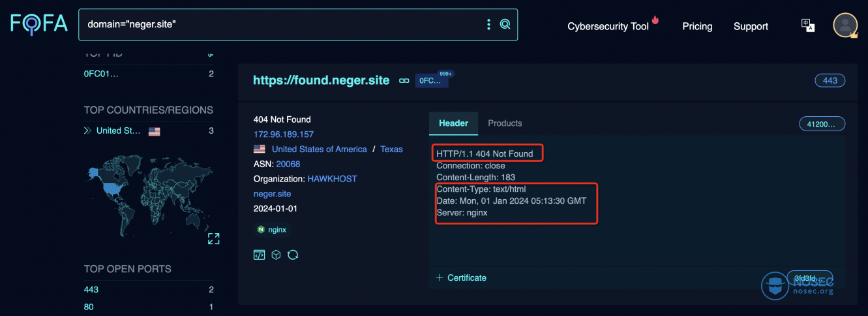Click the 3fd3fd... badge near Certificate
The height and width of the screenshot is (316, 868).
pyautogui.click(x=809, y=277)
